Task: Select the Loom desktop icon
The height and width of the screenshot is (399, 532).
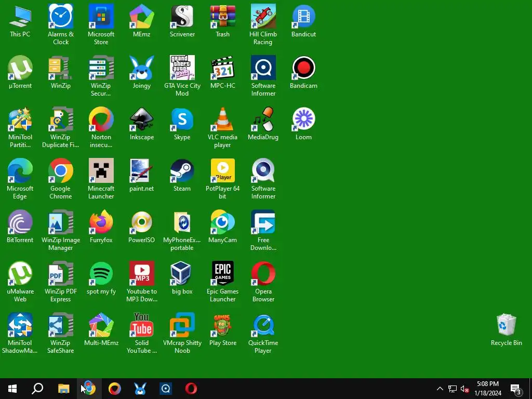Action: pos(303,124)
